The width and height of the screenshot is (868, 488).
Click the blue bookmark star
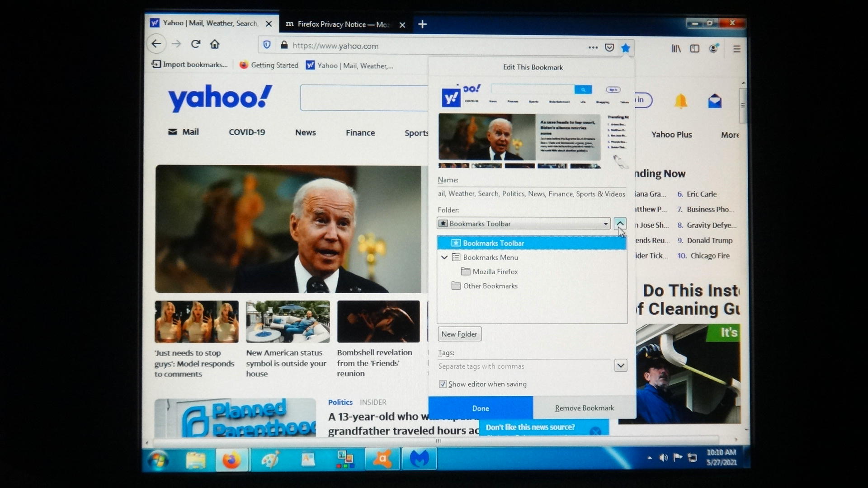[x=625, y=48]
